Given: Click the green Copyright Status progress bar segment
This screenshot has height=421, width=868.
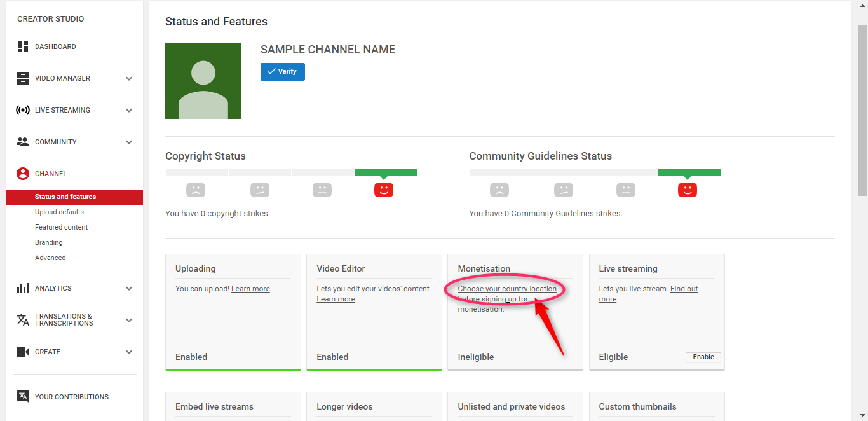Looking at the screenshot, I should [386, 172].
